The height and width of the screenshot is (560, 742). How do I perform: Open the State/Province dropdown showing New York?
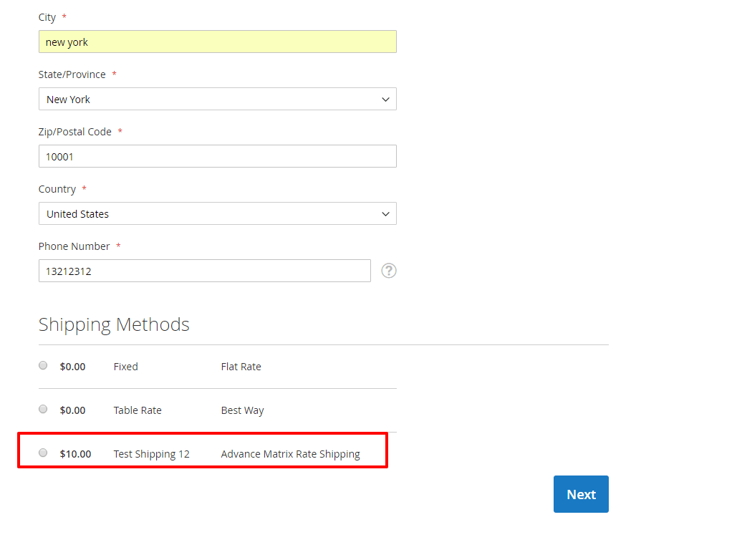(x=217, y=100)
